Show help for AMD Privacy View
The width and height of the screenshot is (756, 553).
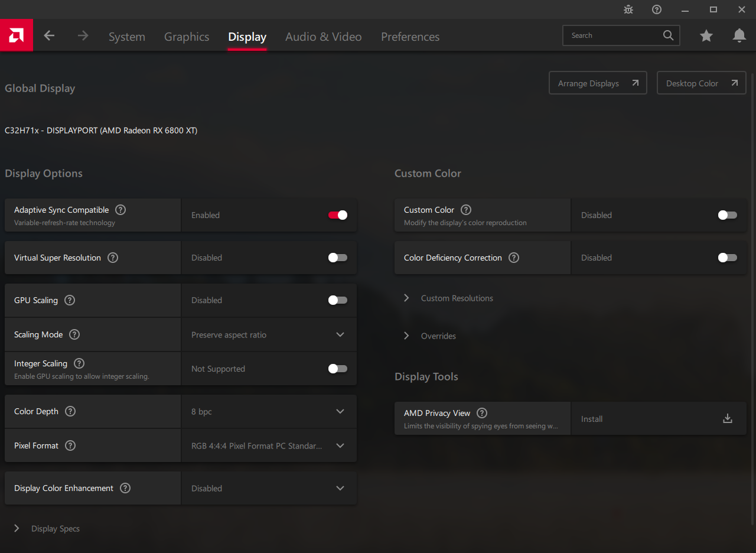click(482, 413)
